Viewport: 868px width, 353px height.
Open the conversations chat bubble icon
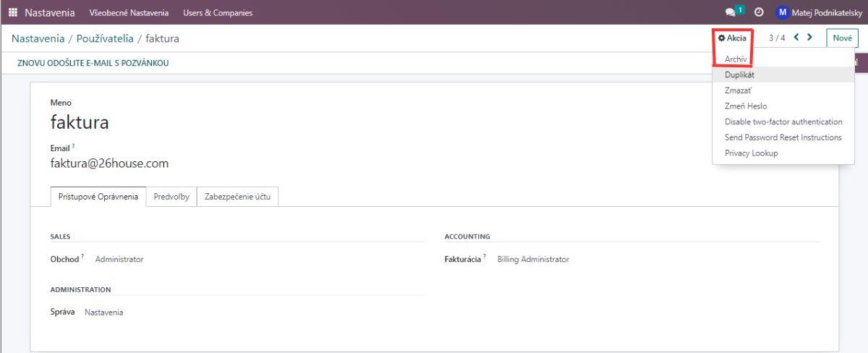click(x=731, y=12)
